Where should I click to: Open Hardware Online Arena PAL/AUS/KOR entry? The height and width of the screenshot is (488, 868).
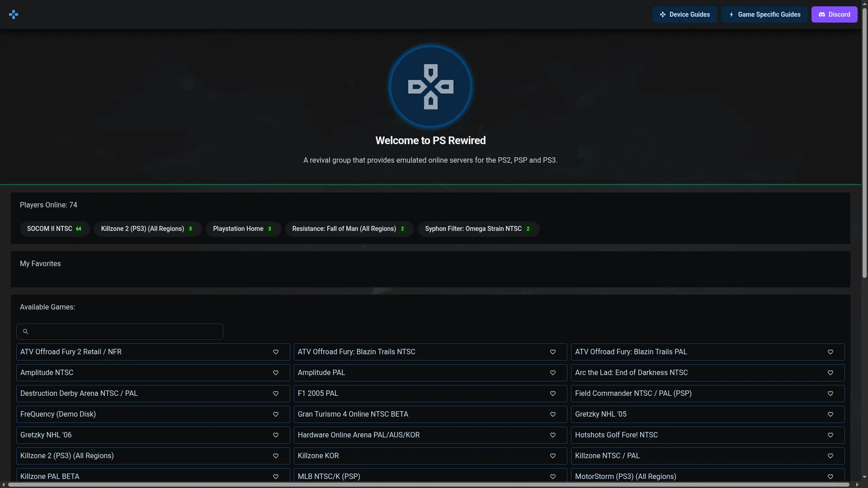point(430,435)
